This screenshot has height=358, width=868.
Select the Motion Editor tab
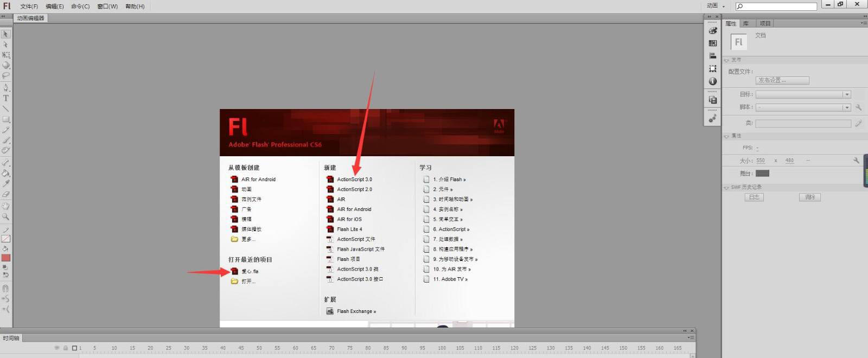click(30, 18)
